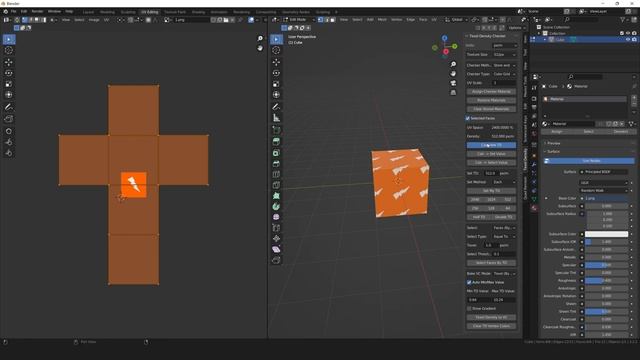Toggle visibility eye of Collection in outliner
640x360 pixels.
tap(628, 33)
